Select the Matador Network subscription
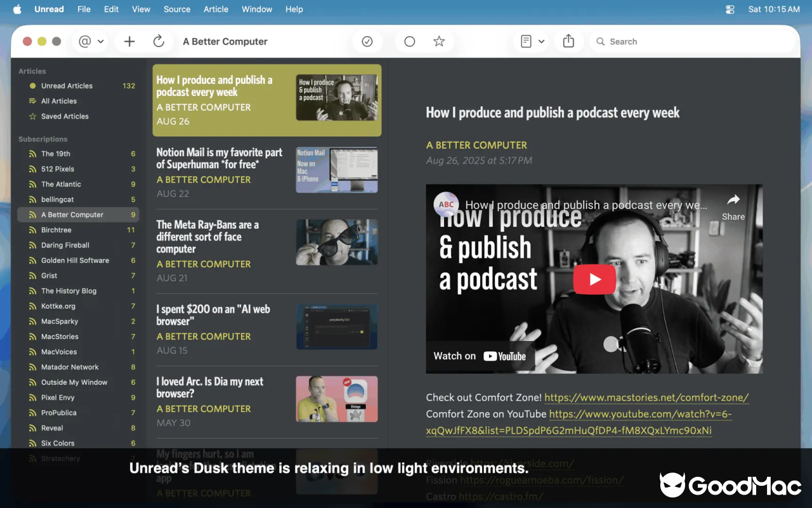The width and height of the screenshot is (812, 508). tap(78, 367)
